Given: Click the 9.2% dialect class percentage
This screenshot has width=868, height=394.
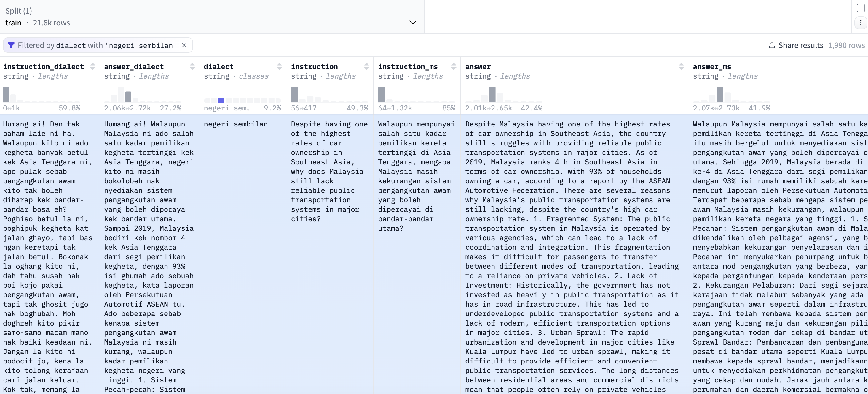Looking at the screenshot, I should tap(272, 108).
